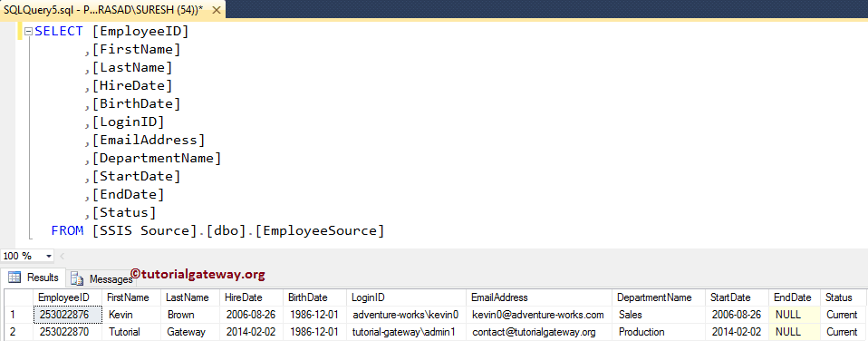Select the NULL EndDate cell for Tutorial
The width and height of the screenshot is (868, 341).
pyautogui.click(x=795, y=332)
